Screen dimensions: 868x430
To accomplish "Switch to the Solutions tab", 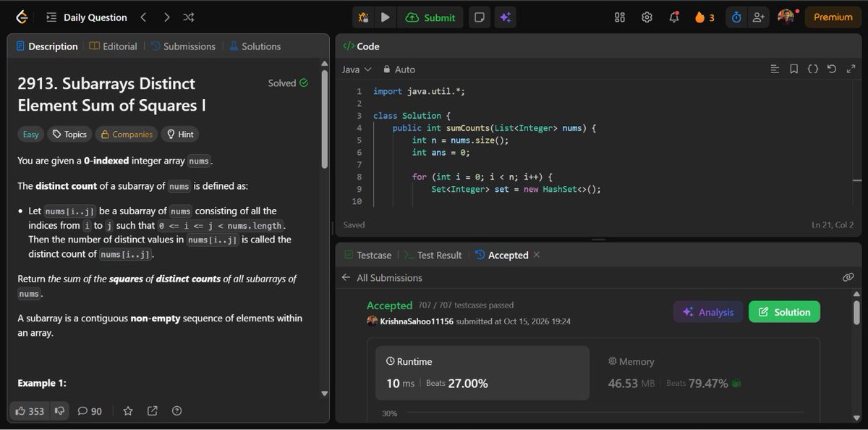I will click(255, 46).
